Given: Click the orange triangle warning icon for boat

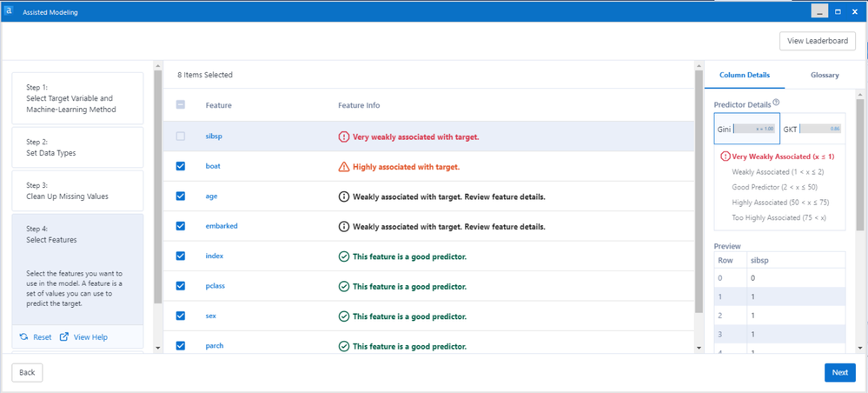Looking at the screenshot, I should [343, 166].
